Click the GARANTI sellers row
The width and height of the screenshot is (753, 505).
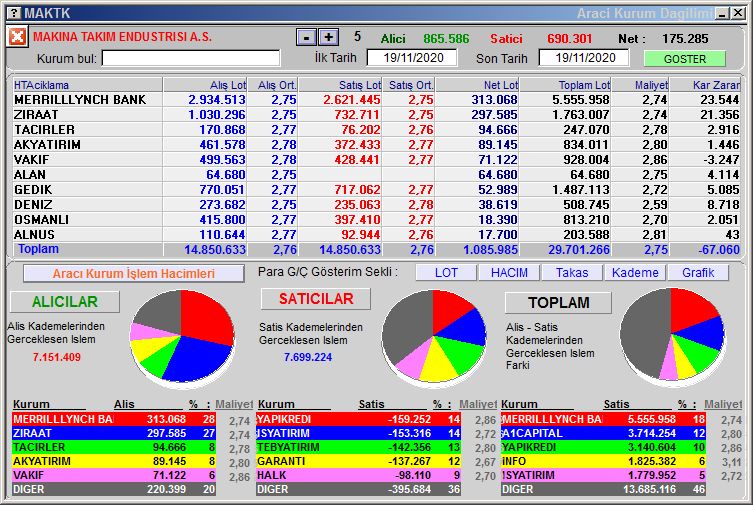359,461
